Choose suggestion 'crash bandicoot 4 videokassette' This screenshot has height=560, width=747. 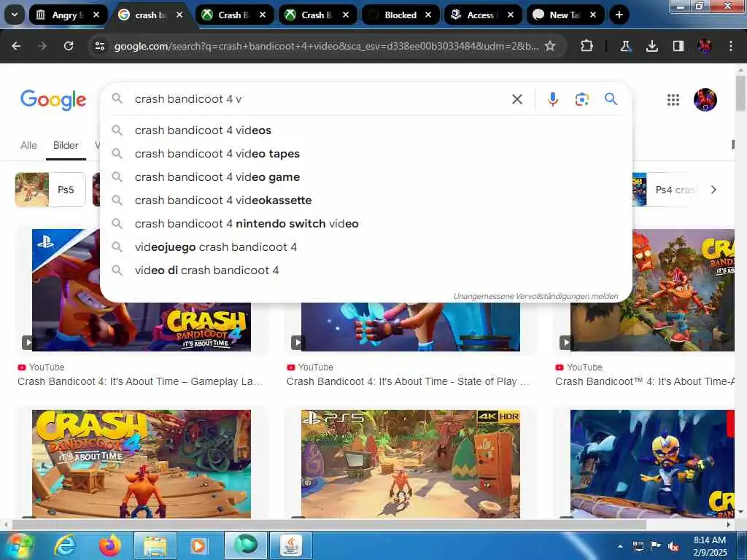click(366, 200)
